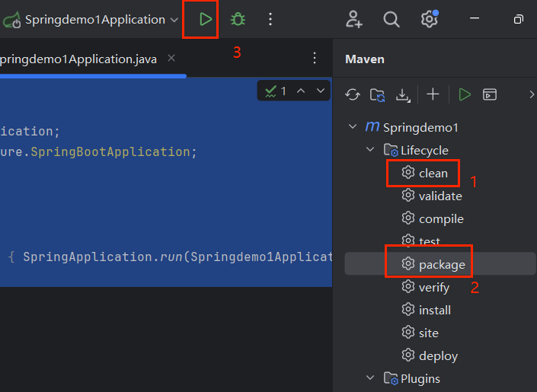This screenshot has height=392, width=537.
Task: Restore down the IDE window
Action: point(519,19)
